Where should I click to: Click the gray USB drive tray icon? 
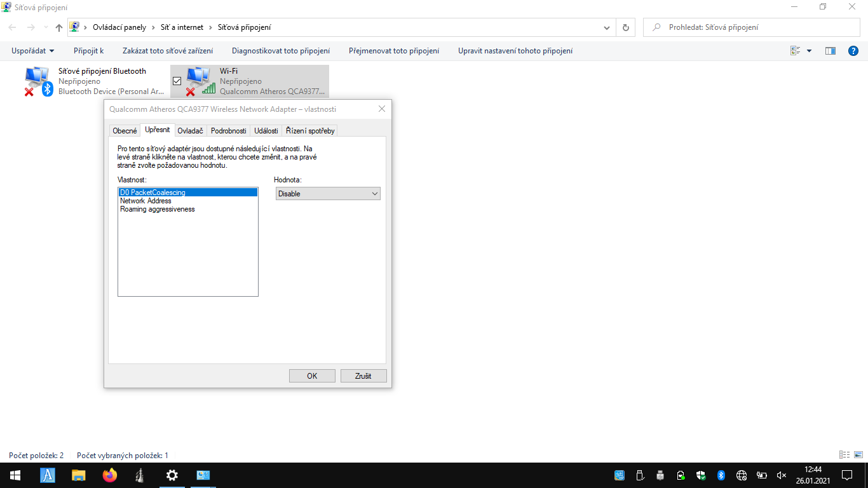pyautogui.click(x=660, y=475)
